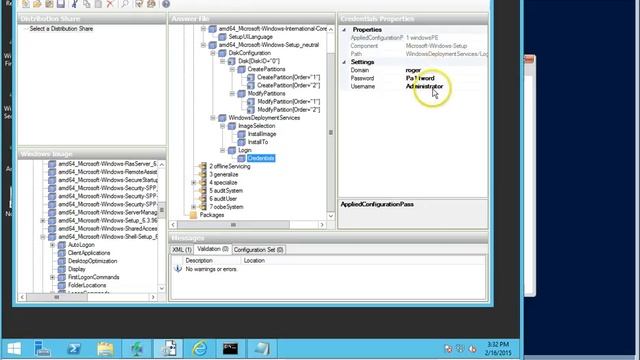Collapse the DiskConfiguration tree node

tap(213, 53)
